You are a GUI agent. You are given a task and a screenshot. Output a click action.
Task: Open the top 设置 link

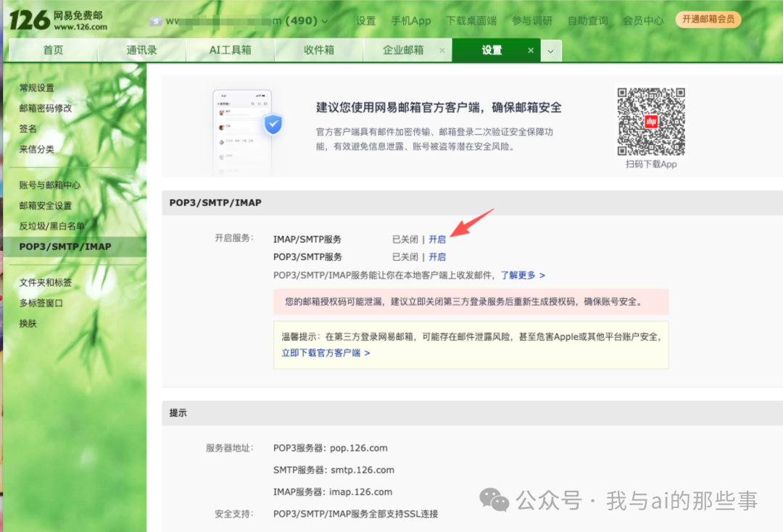pos(365,21)
